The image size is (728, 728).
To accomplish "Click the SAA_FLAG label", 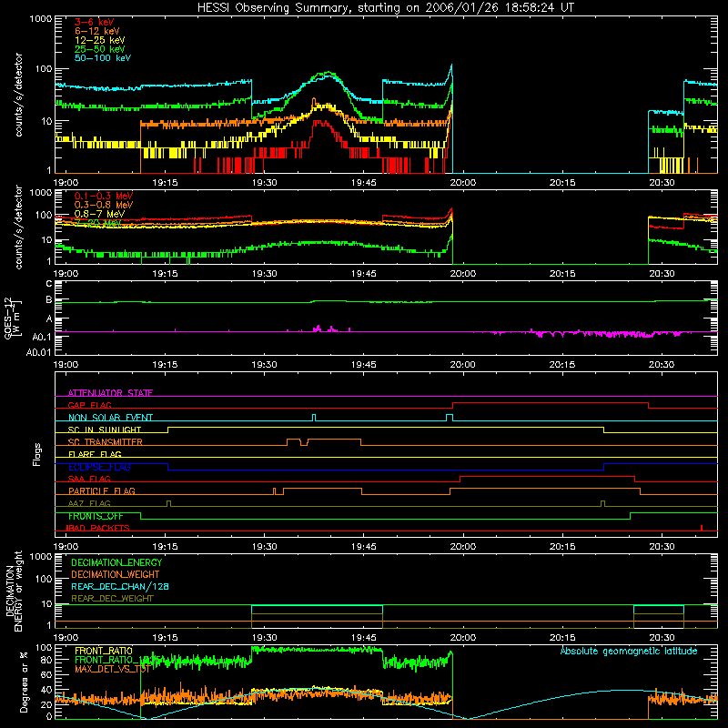I will click(x=89, y=479).
